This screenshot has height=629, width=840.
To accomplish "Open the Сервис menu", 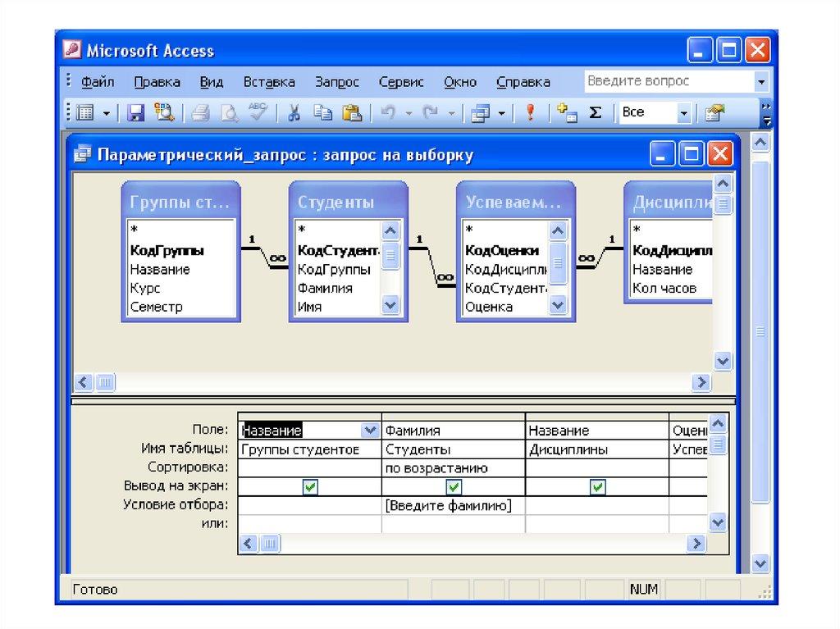I will point(401,82).
